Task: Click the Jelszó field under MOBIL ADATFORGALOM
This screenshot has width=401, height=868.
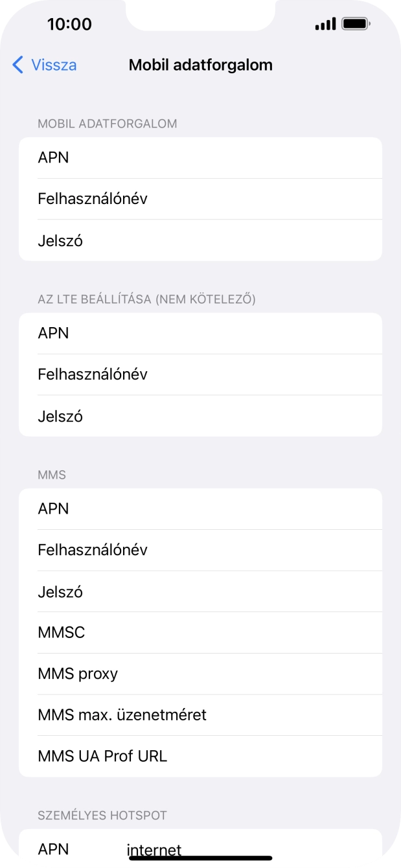Action: (200, 240)
